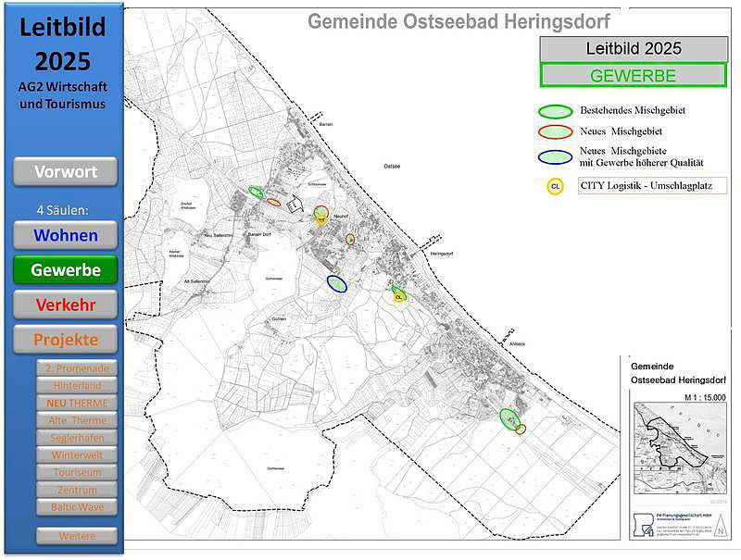Click the yellow CL circle in the legend
Viewport: 741px width, 560px height.
click(556, 186)
